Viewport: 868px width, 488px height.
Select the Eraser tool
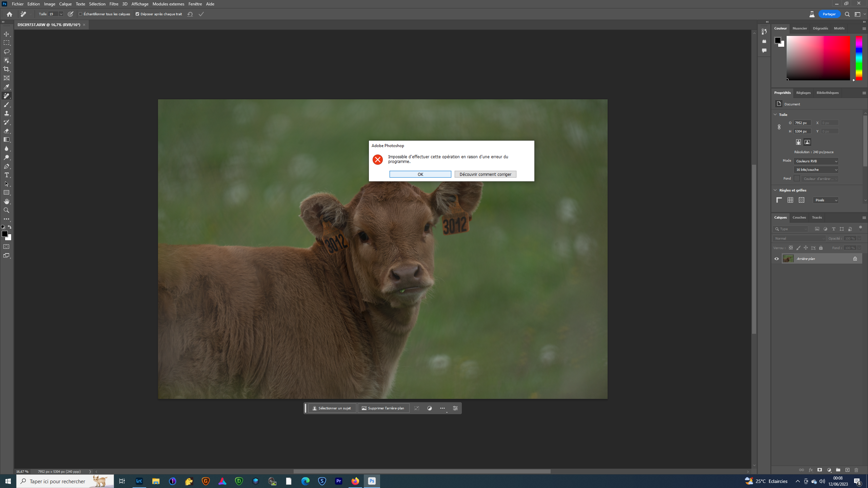coord(7,131)
